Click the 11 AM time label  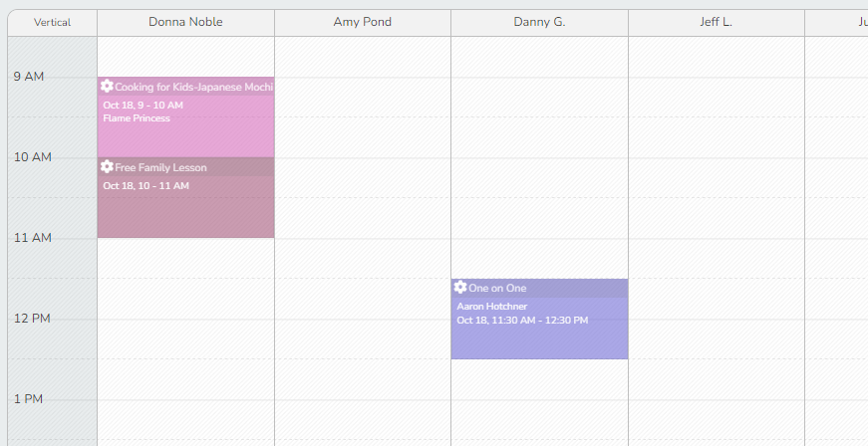[29, 238]
